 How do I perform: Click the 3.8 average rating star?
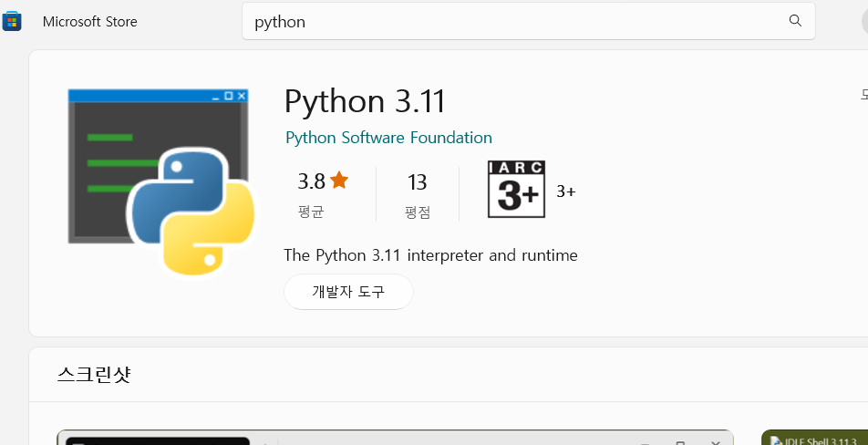339,181
